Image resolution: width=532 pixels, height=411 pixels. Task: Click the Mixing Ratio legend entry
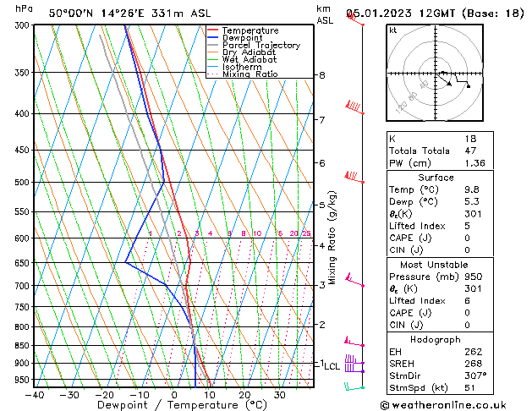coord(250,74)
